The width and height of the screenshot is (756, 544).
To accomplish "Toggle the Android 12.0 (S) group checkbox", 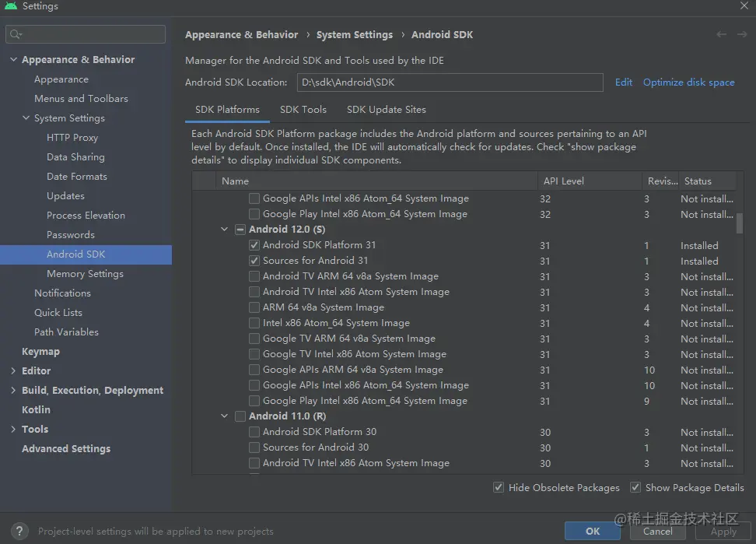I will (x=240, y=230).
